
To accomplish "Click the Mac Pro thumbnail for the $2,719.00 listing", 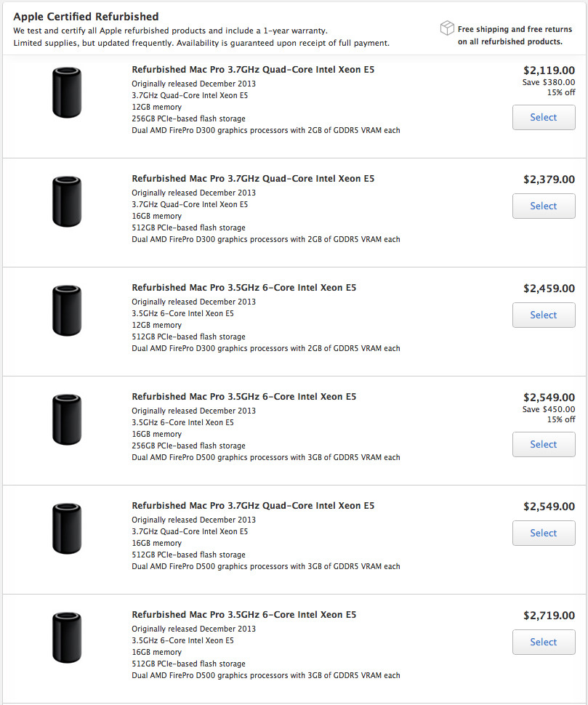I will pos(67,637).
